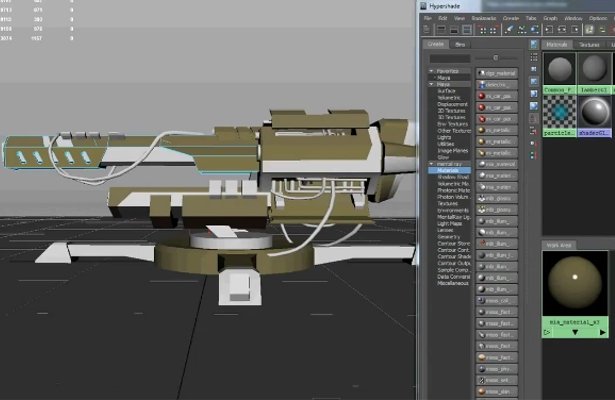Open the File menu in Hypershade
This screenshot has width=615, height=400.
[428, 18]
